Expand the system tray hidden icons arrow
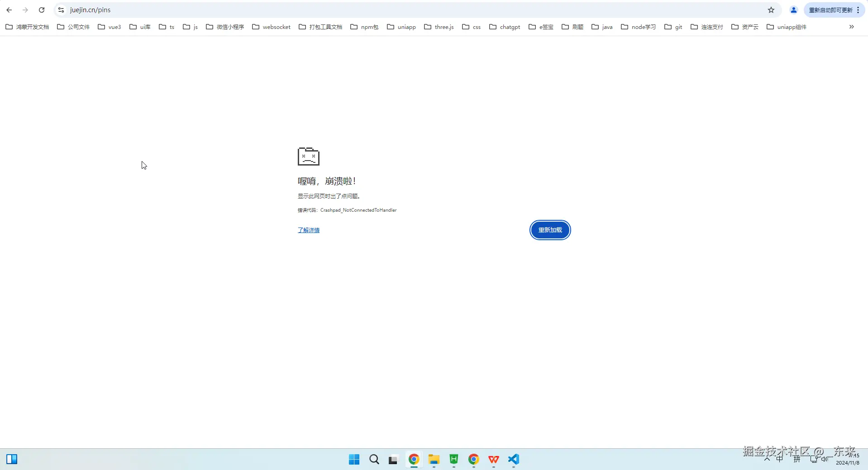 point(767,459)
